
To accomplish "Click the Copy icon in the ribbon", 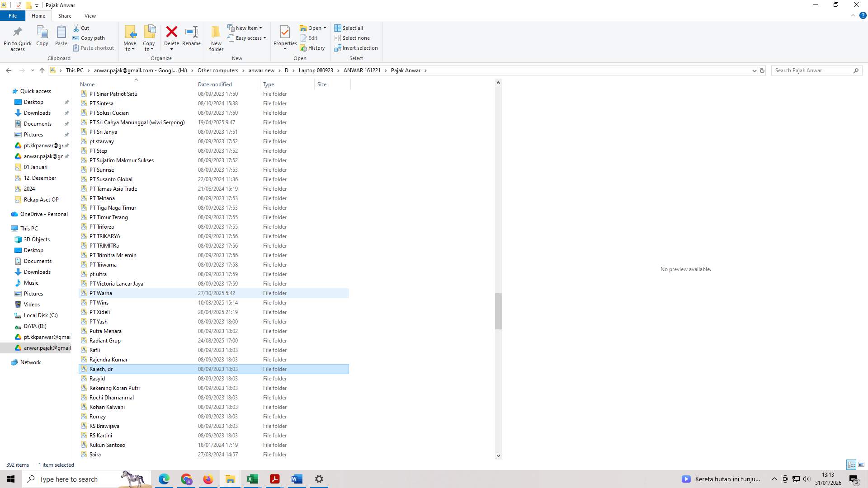I will [42, 36].
